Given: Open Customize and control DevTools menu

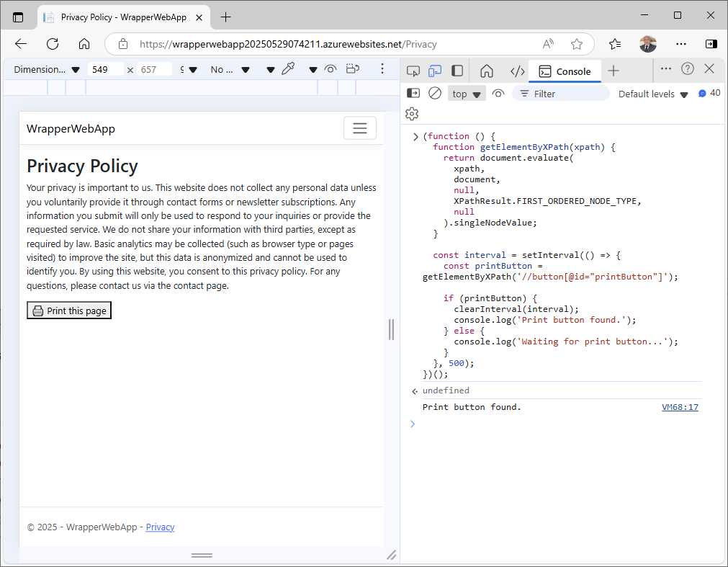Looking at the screenshot, I should tap(666, 68).
